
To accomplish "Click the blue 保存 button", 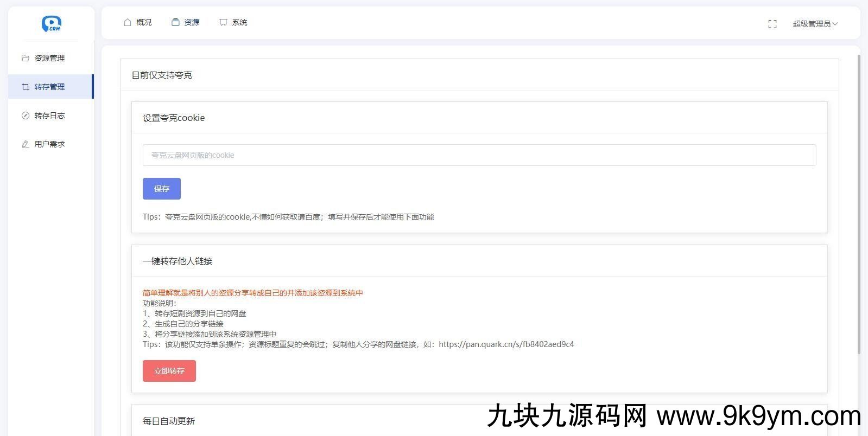I will point(162,189).
